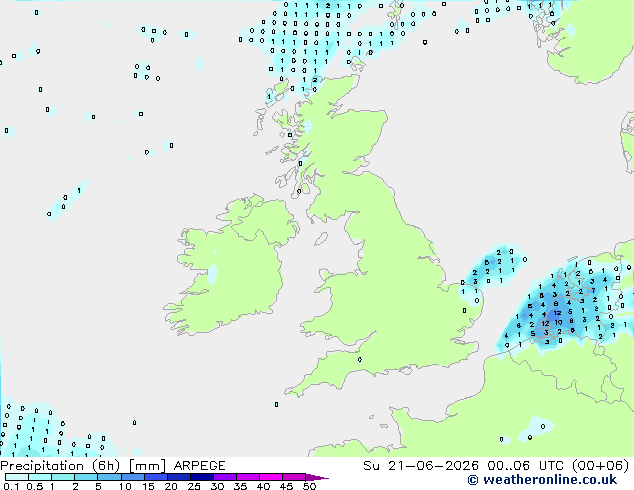This screenshot has height=490, width=634.
Task: Click the legend label '40'
Action: [x=263, y=486]
